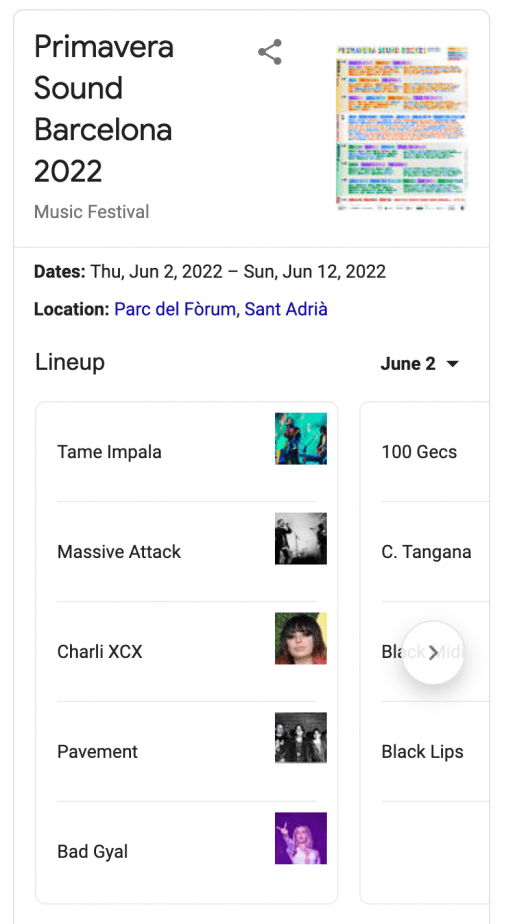Viewport: 524px width, 924px height.
Task: Select Massive Attack in the lineup
Action: [187, 552]
